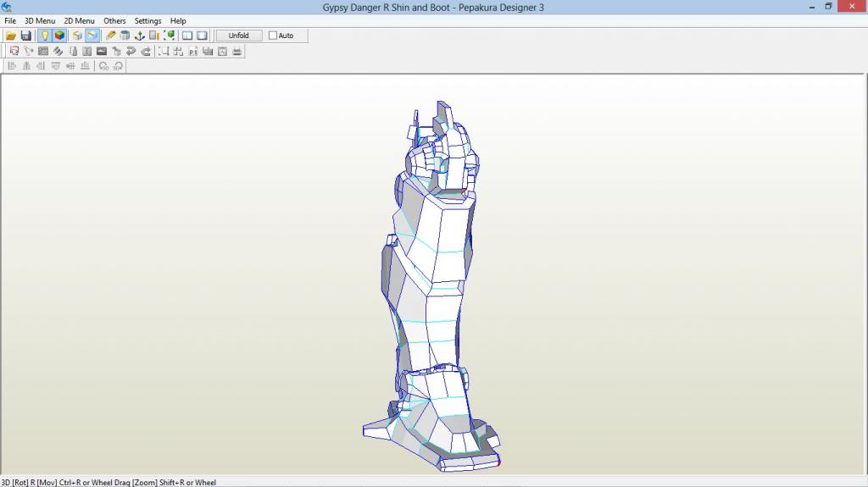The width and height of the screenshot is (868, 487).
Task: Click the blue cylinder icon in the top toolbar
Action: coord(125,36)
